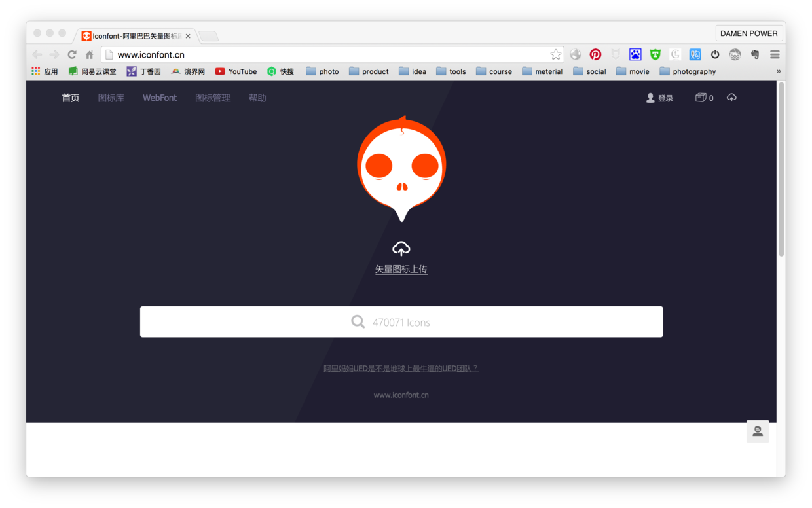The height and width of the screenshot is (508, 812).
Task: Open the Baidu paw extension
Action: click(x=635, y=54)
